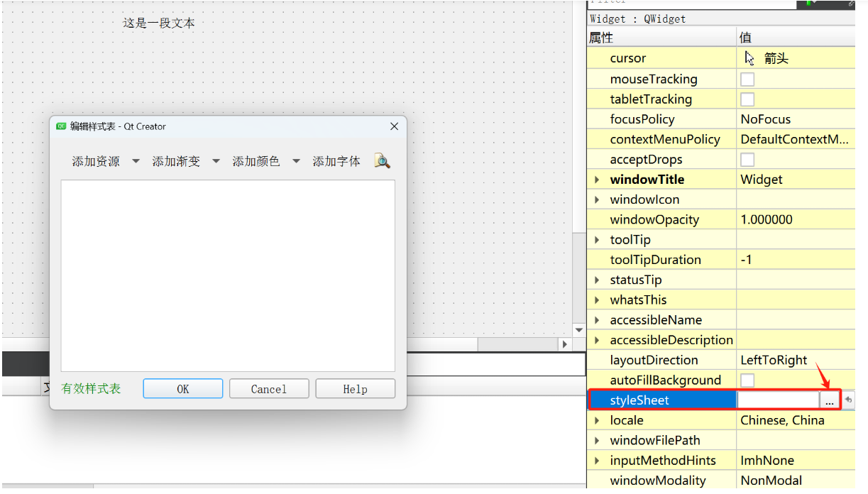Click the magnifier icon in the stylesheet dialog
Viewport: 868px width, 494px height.
pyautogui.click(x=382, y=161)
